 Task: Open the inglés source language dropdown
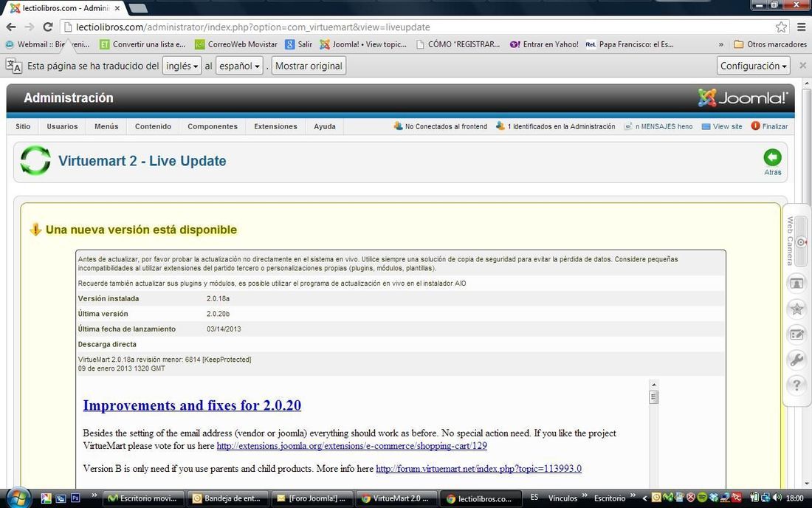182,66
